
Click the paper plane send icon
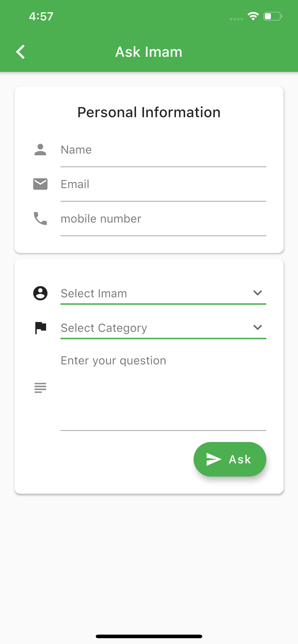click(x=214, y=459)
